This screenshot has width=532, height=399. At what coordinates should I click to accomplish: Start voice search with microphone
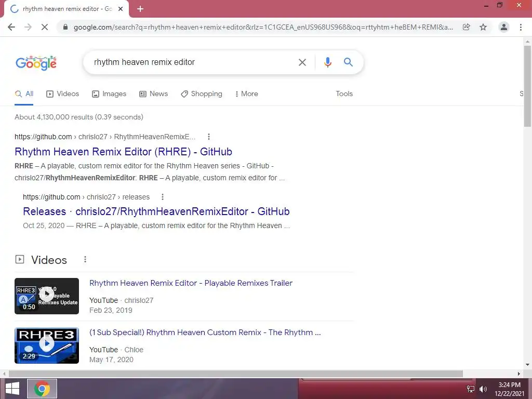pyautogui.click(x=327, y=62)
